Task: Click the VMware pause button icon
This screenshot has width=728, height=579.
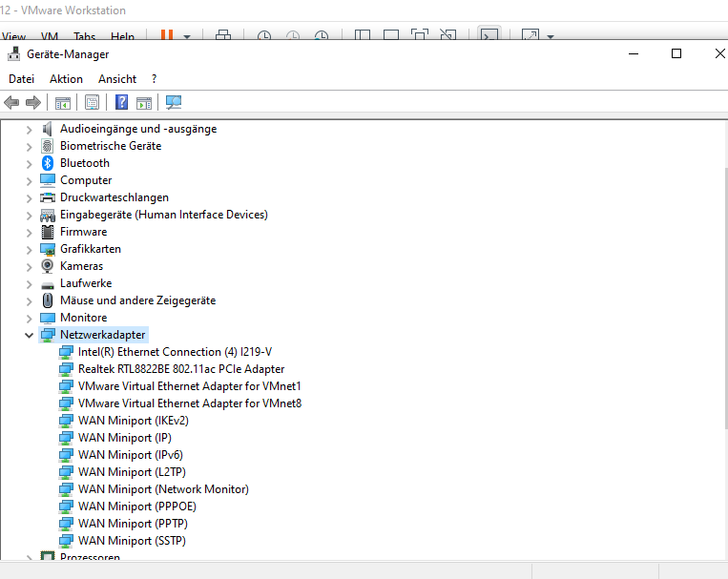Action: [167, 35]
